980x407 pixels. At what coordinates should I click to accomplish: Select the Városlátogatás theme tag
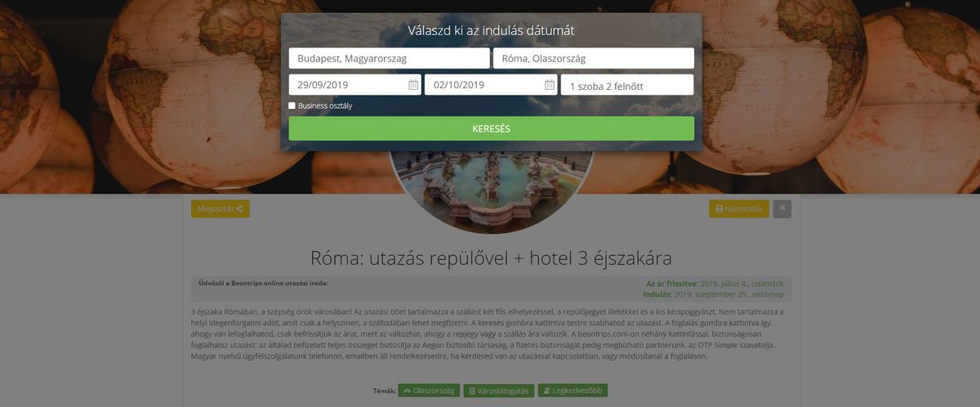click(x=498, y=391)
